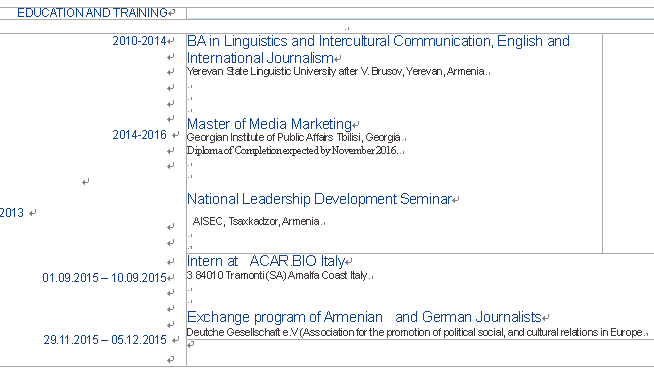Select the 29.11.2015 – 05.12.2015 date range

click(x=105, y=340)
